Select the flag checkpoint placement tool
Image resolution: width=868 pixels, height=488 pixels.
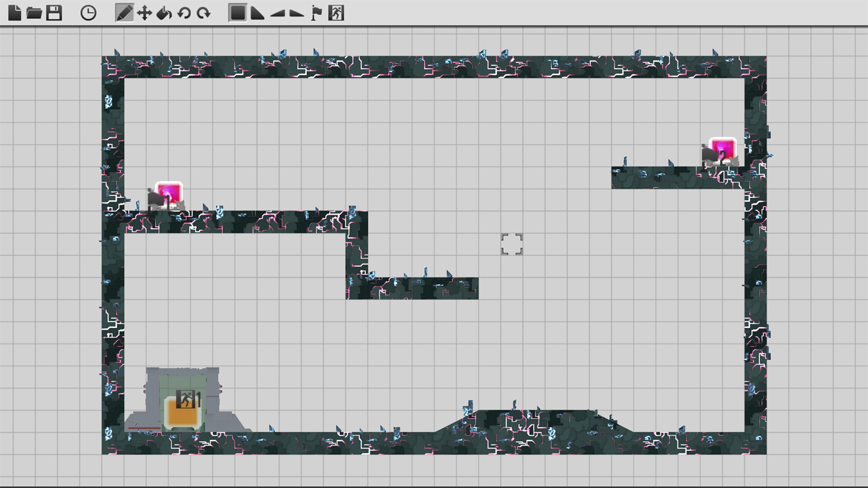(x=316, y=13)
